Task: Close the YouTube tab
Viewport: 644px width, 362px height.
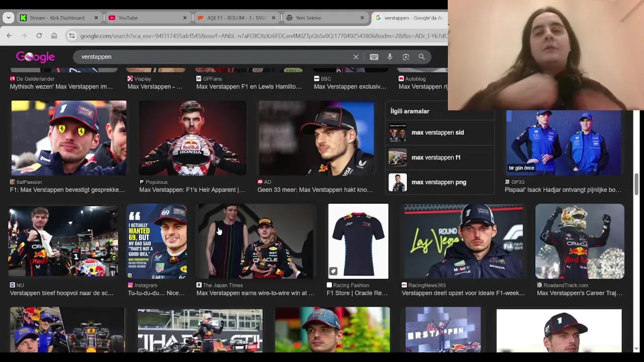Action: point(185,18)
